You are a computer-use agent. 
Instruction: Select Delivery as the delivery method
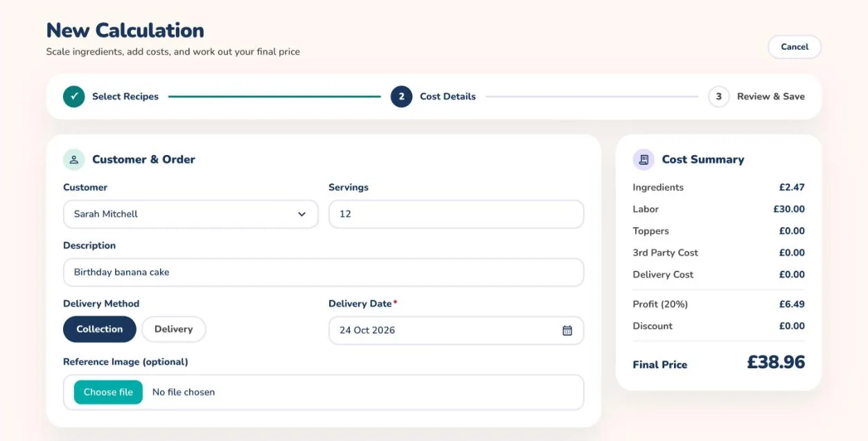click(174, 329)
